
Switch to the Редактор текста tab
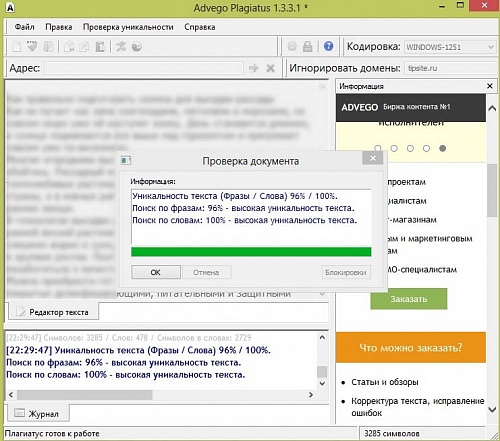[x=54, y=312]
